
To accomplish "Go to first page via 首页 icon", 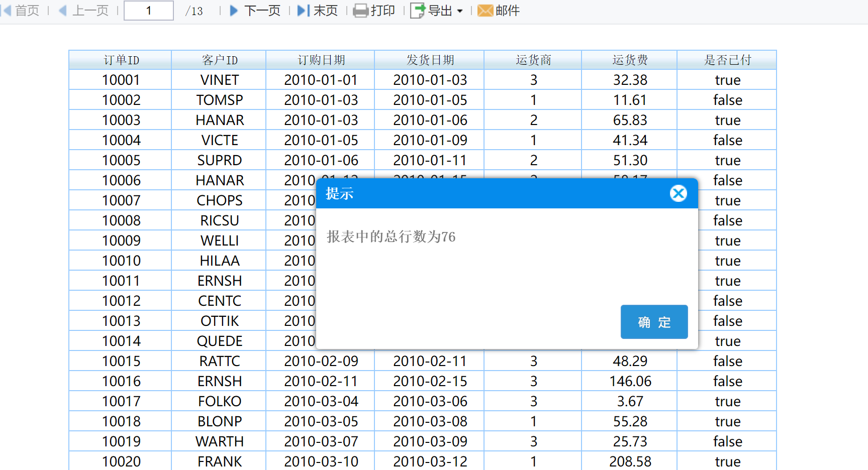I will [6, 11].
